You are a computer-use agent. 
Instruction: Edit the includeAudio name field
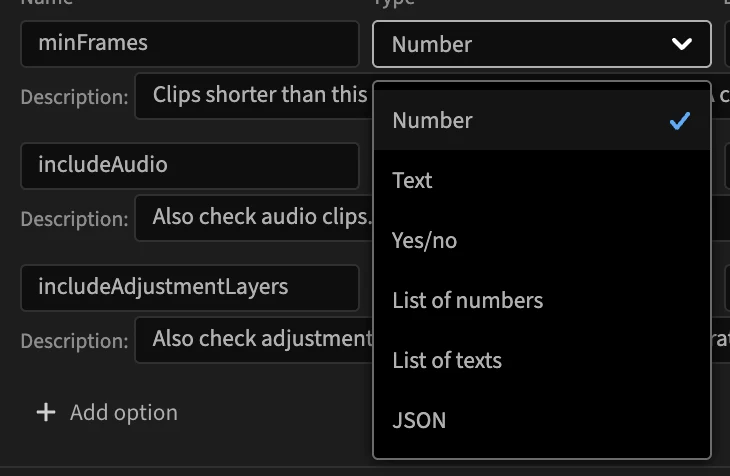pyautogui.click(x=190, y=166)
